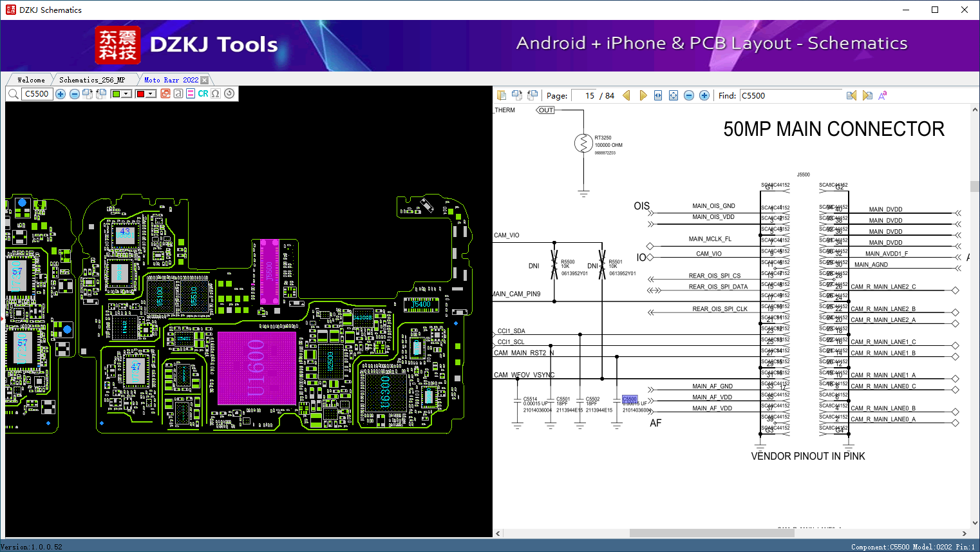Click the C5500 capacitor label in schematic

tap(629, 399)
